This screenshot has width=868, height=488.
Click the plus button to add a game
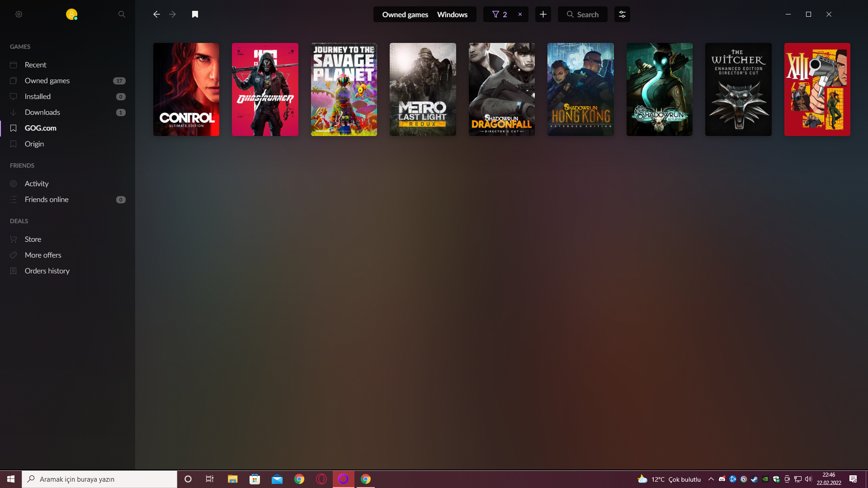tap(543, 14)
